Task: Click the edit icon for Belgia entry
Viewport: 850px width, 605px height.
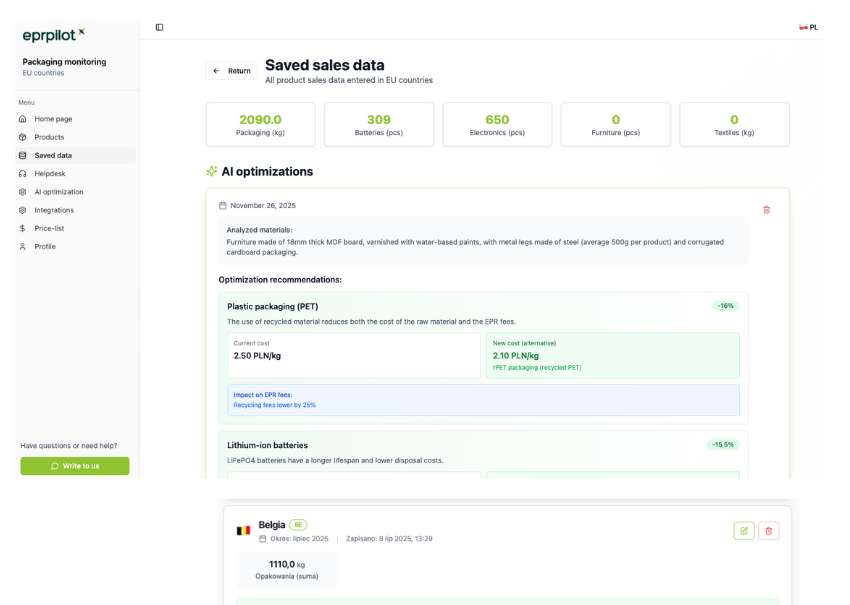Action: coord(743,530)
